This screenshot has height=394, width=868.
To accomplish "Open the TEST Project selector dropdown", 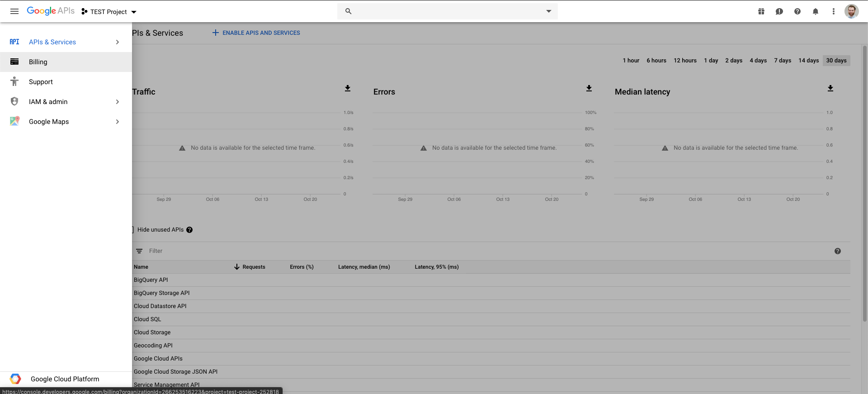I will click(x=109, y=12).
